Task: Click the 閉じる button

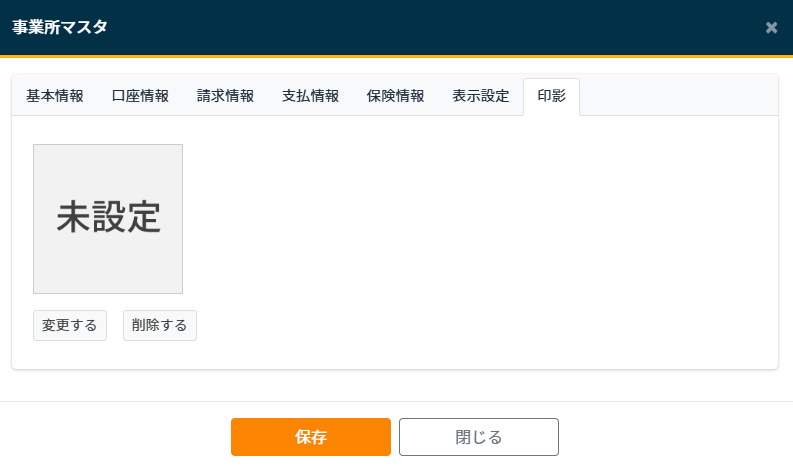Action: coord(478,437)
